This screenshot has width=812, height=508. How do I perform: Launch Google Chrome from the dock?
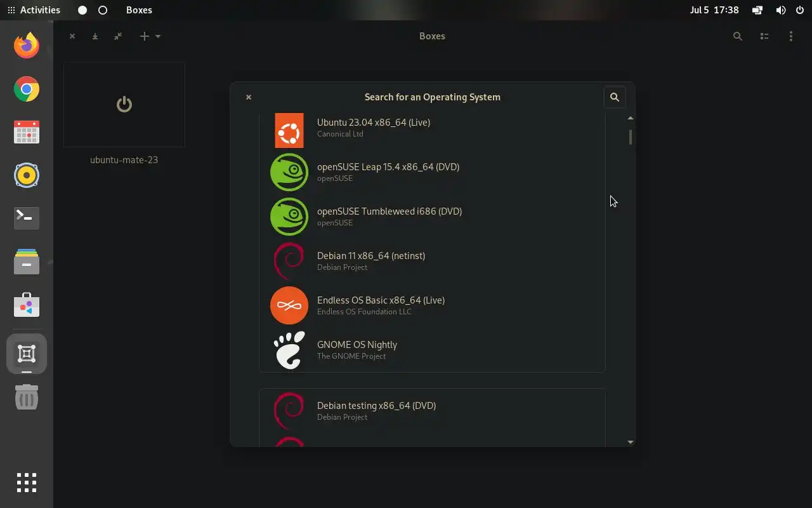point(27,89)
